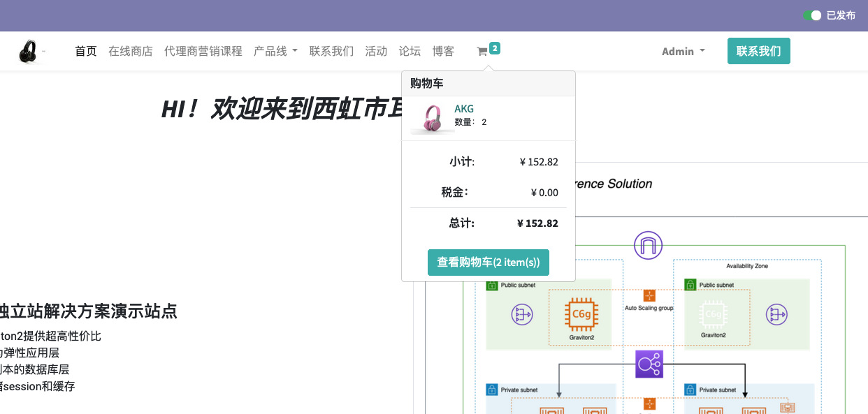The height and width of the screenshot is (414, 868).
Task: Toggle the 已发布 published switch
Action: pos(811,15)
